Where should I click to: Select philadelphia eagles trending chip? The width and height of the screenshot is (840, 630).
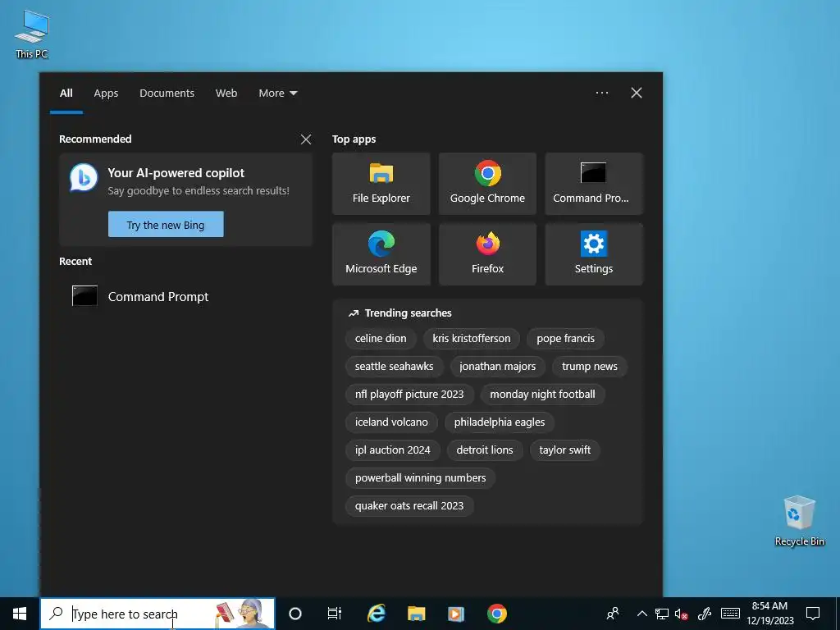point(500,422)
